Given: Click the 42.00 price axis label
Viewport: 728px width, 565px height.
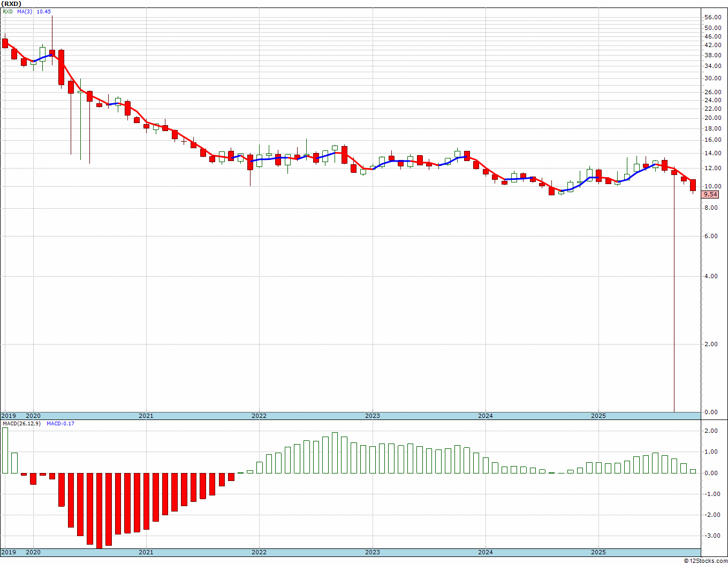Looking at the screenshot, I should pyautogui.click(x=712, y=45).
